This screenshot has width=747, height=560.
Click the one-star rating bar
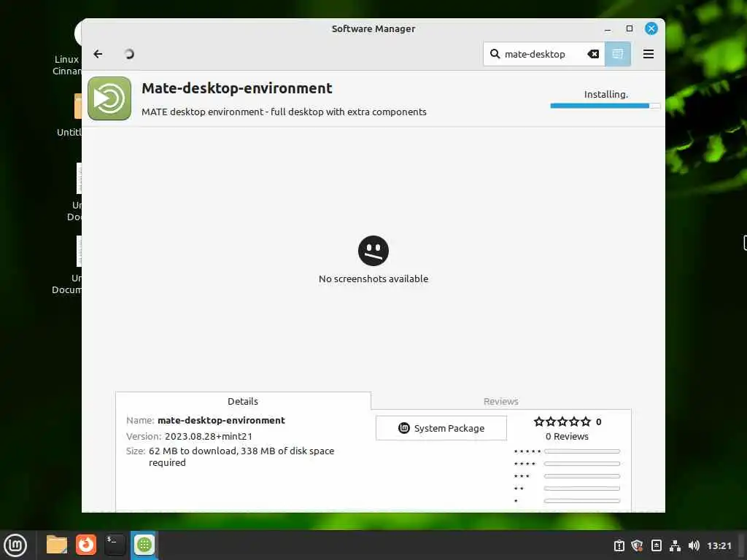(x=582, y=500)
